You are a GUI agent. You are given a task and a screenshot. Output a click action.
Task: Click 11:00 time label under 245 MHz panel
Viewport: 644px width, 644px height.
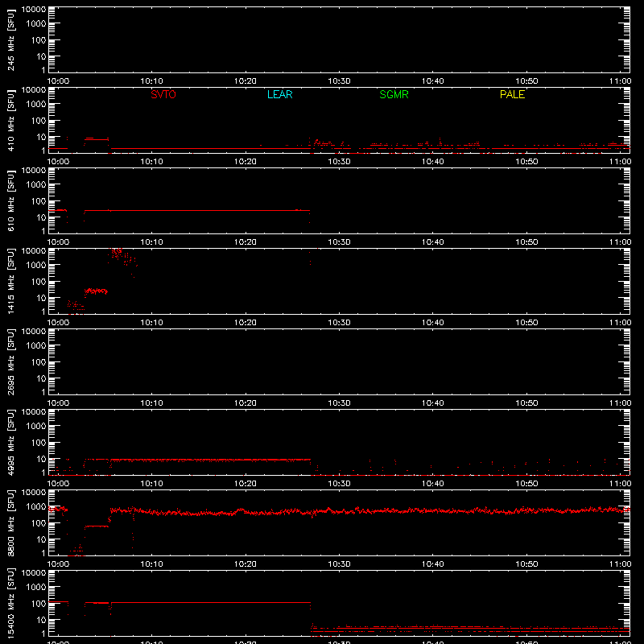[x=620, y=81]
